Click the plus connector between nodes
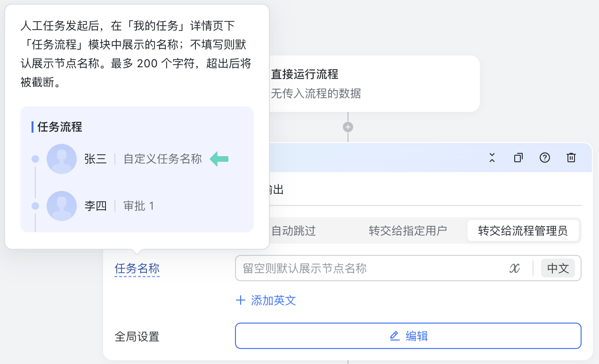 point(348,127)
